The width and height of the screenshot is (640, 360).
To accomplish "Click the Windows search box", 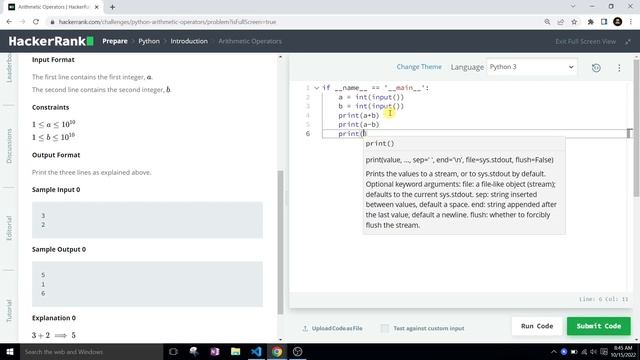I will pyautogui.click(x=91, y=351).
